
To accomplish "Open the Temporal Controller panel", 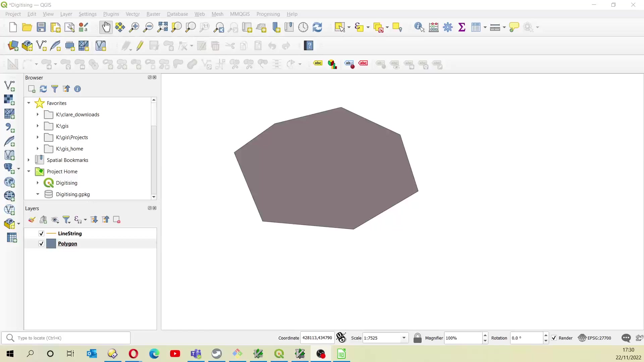I will 303,27.
